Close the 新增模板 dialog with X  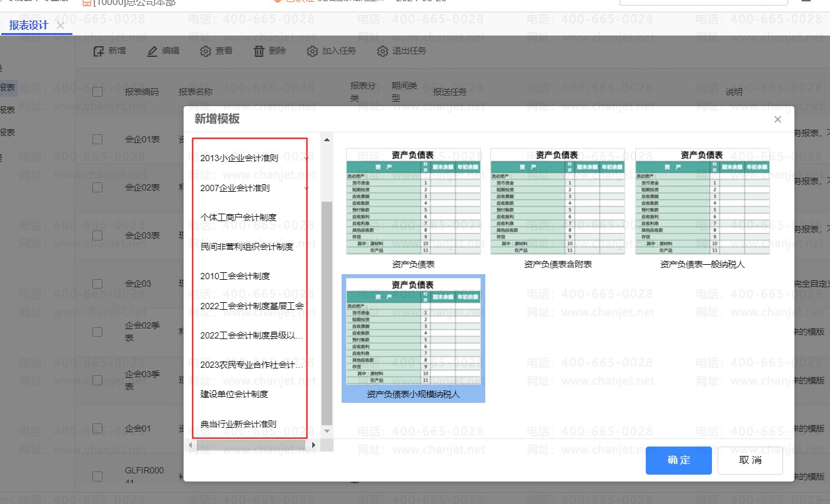(x=778, y=119)
